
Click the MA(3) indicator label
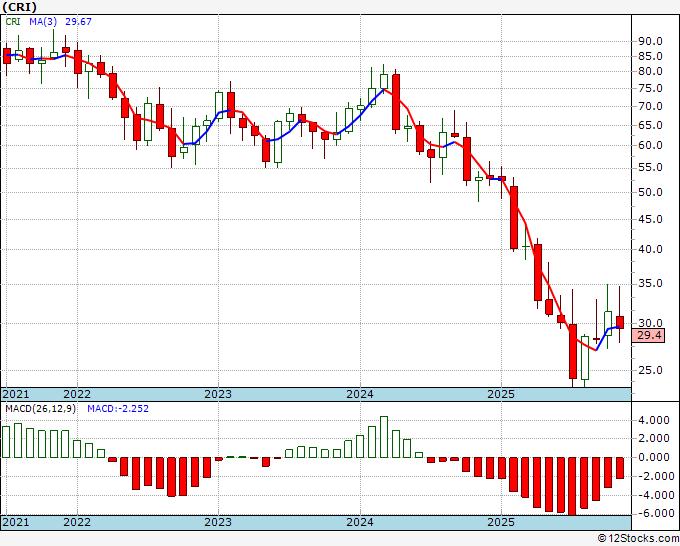[43, 21]
